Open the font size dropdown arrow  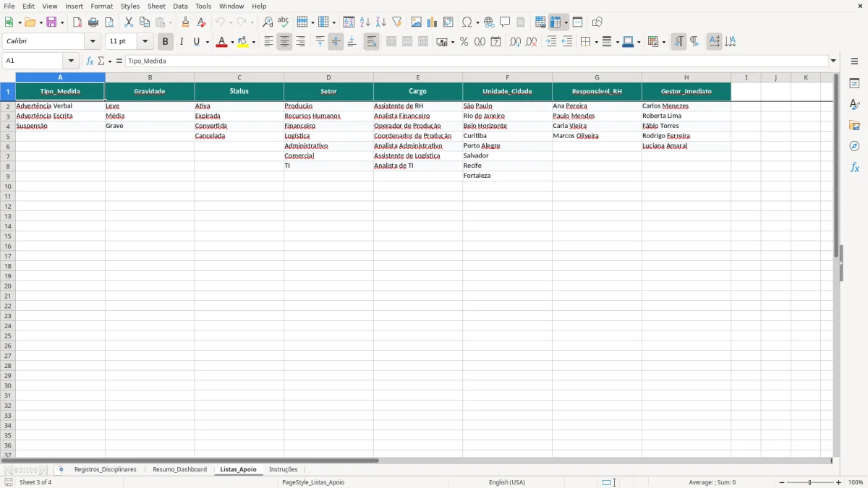[145, 42]
